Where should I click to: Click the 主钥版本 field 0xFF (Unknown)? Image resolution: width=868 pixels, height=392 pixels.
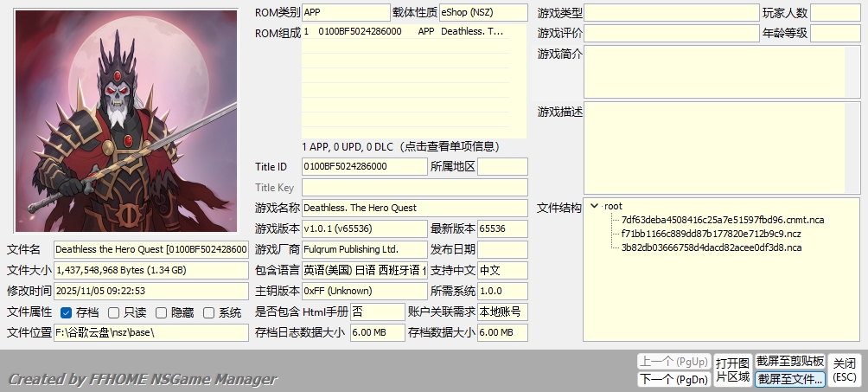pyautogui.click(x=364, y=291)
